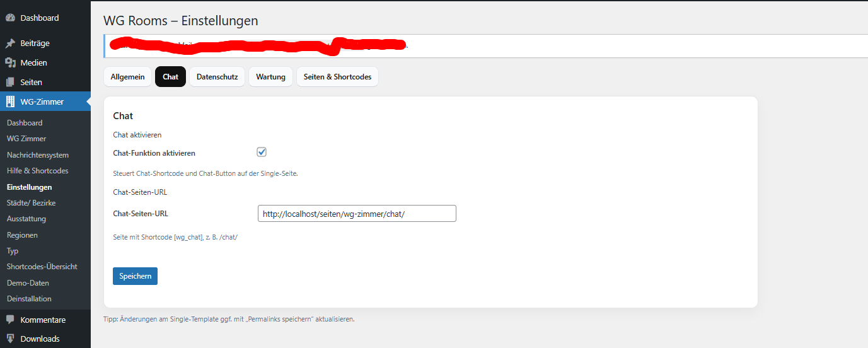Click the Beiträge pushpin icon
The image size is (868, 348).
click(x=10, y=43)
